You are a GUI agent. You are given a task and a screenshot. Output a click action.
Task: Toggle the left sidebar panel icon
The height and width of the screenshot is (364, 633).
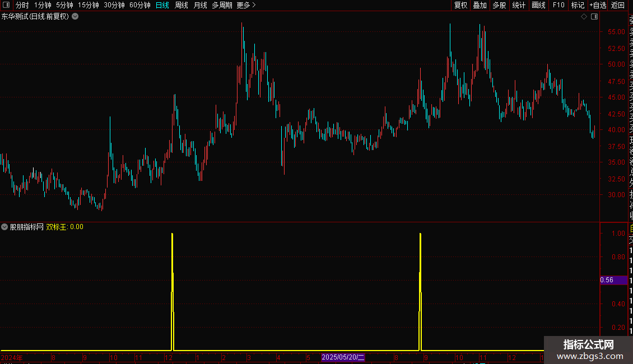click(6, 5)
